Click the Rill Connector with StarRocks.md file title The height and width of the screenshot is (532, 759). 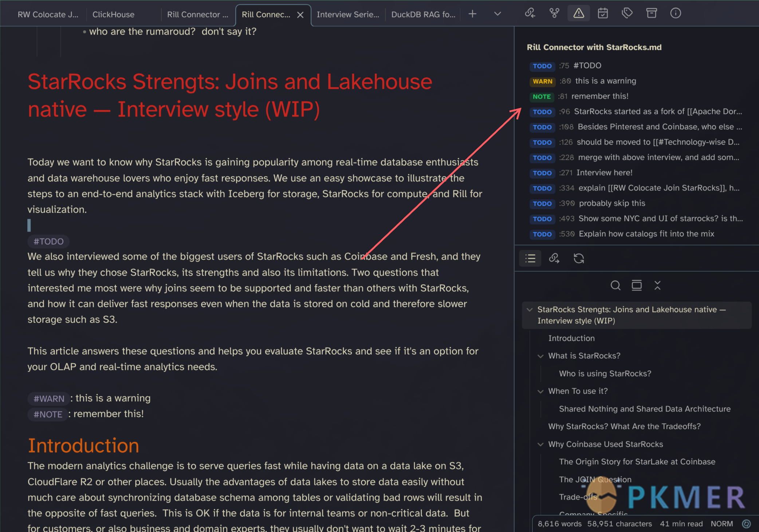tap(594, 47)
